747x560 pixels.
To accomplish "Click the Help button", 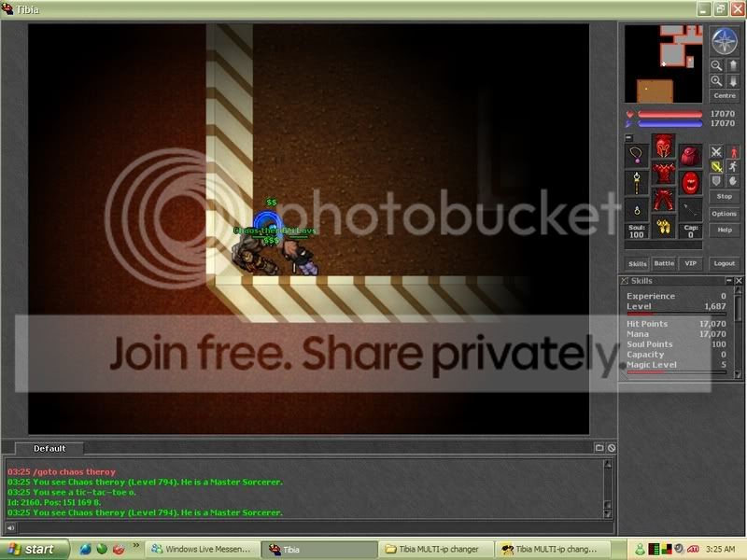I will coord(725,230).
